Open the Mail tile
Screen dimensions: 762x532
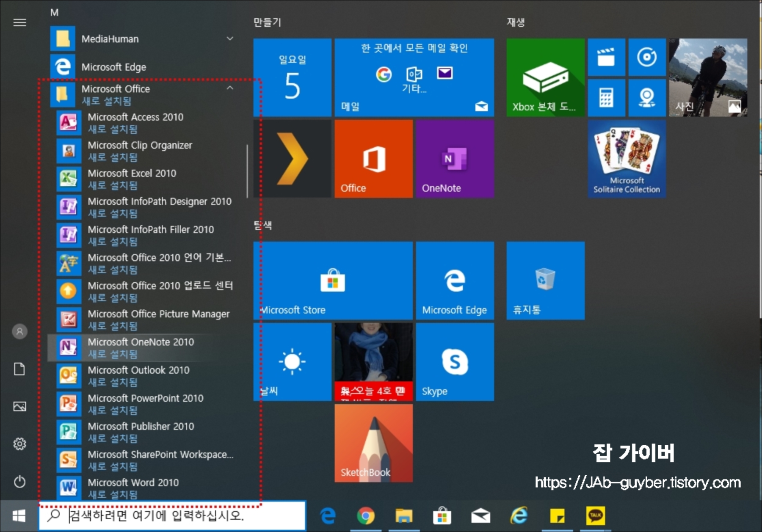click(414, 77)
